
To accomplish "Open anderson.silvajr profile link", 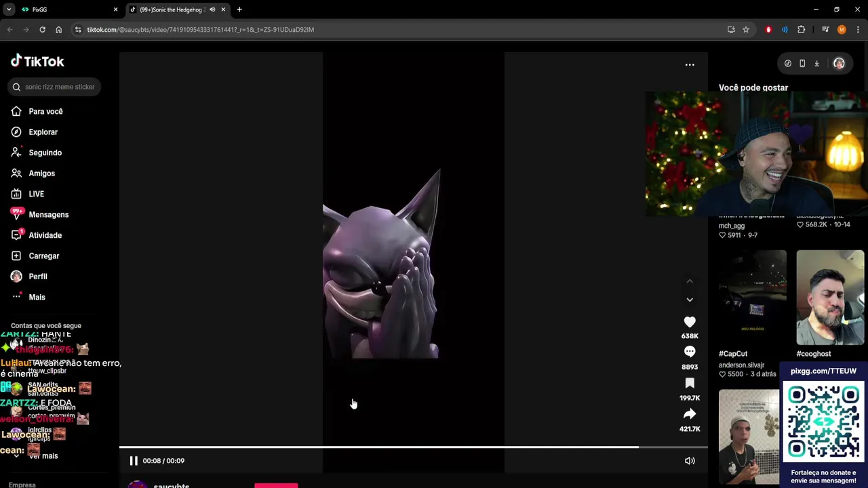I will pos(741,365).
